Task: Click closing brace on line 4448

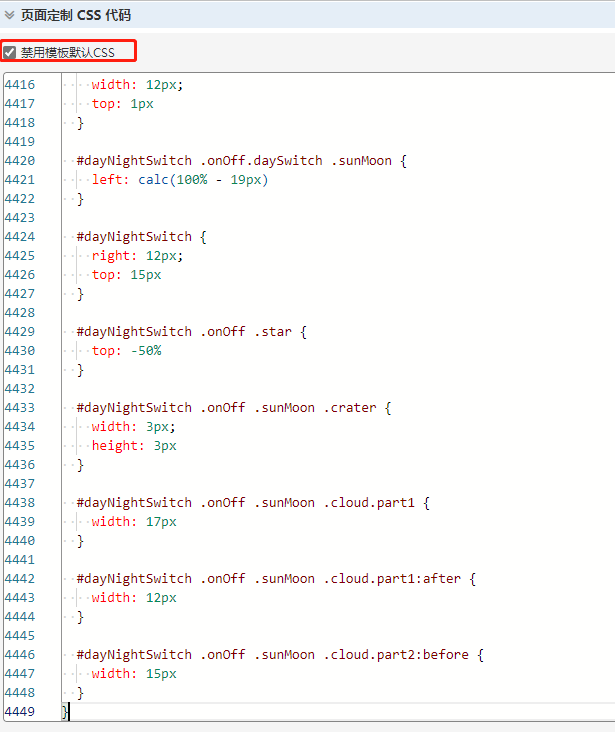Action: (80, 693)
